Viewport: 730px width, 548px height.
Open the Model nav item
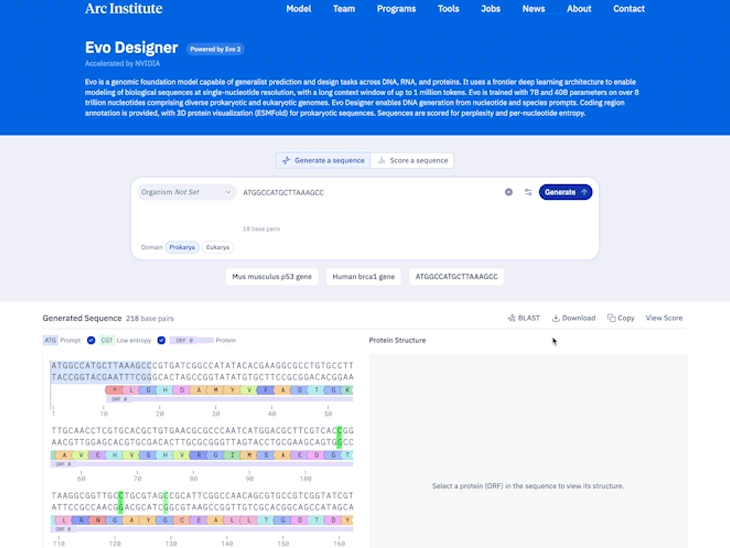coord(298,9)
